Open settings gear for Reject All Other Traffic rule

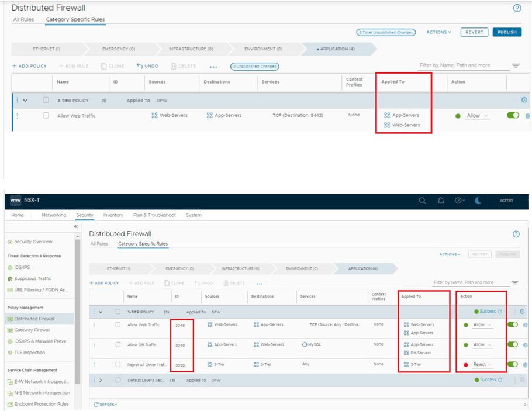[526, 365]
